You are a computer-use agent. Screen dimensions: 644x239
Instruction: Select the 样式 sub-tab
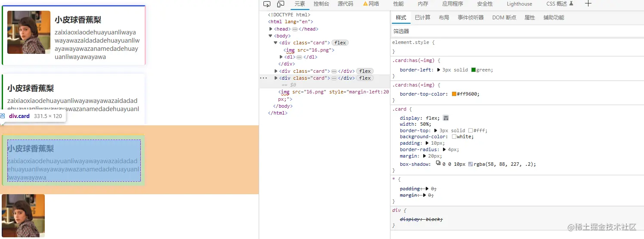tap(401, 18)
